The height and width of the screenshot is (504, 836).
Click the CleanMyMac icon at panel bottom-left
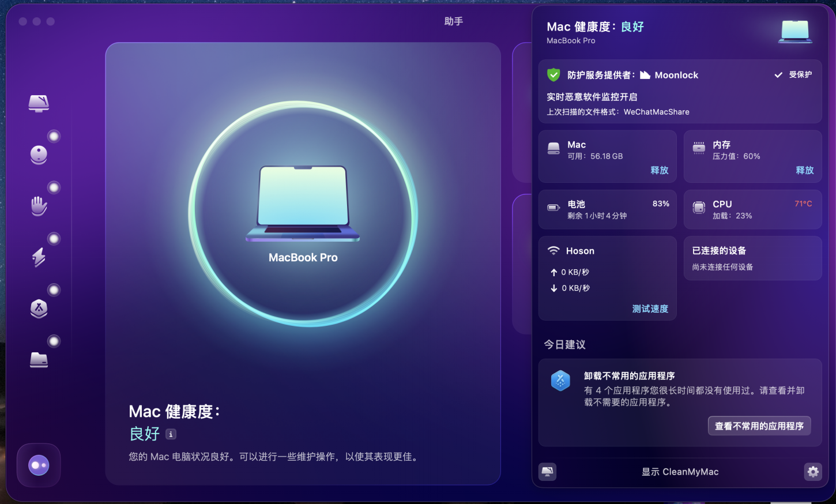pos(548,472)
